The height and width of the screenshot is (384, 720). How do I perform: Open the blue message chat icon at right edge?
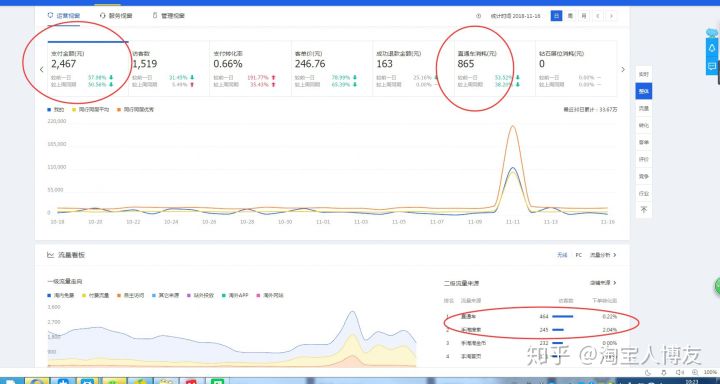click(712, 67)
